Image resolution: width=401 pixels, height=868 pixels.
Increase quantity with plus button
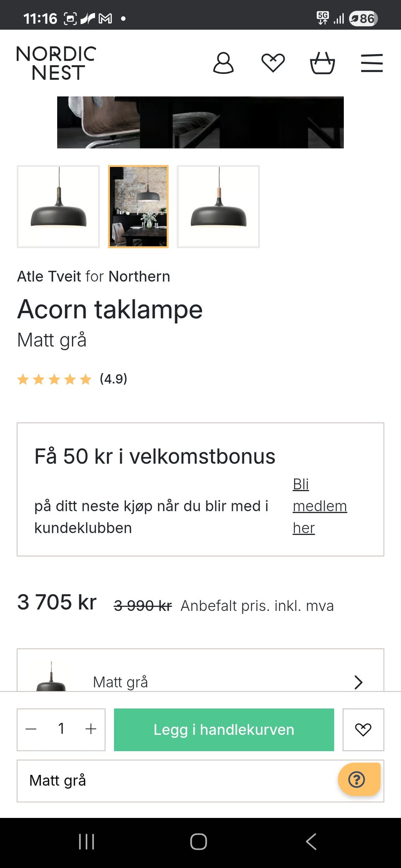coord(91,729)
